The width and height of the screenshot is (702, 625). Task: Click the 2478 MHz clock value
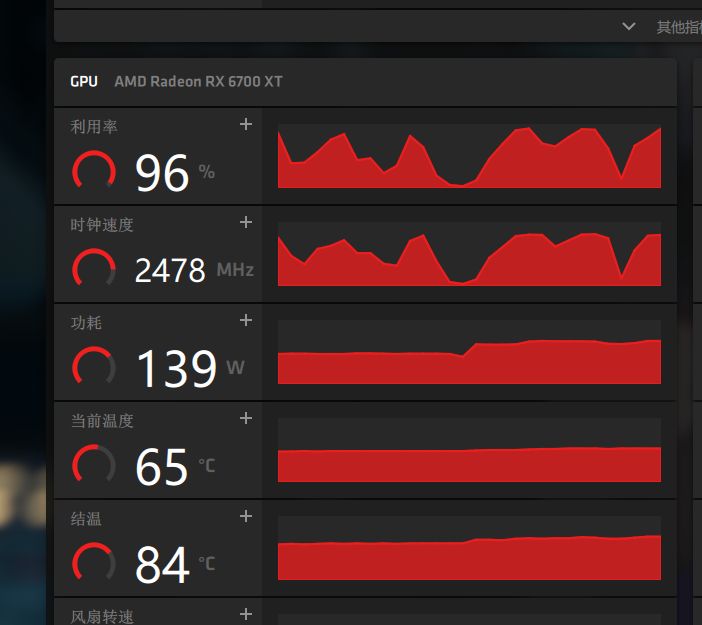(x=194, y=270)
